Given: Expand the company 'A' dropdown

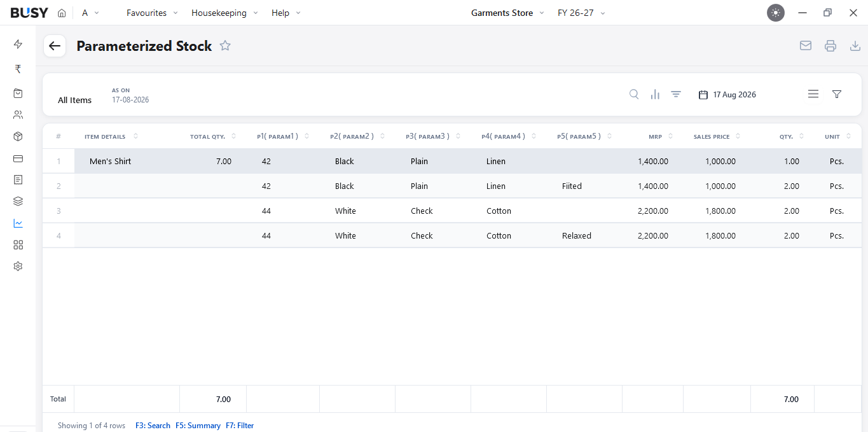Looking at the screenshot, I should click(90, 13).
